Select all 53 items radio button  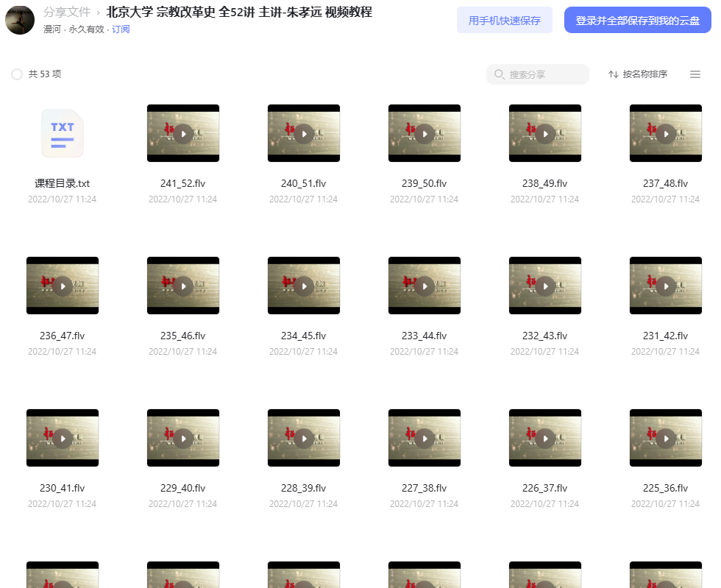tap(17, 74)
